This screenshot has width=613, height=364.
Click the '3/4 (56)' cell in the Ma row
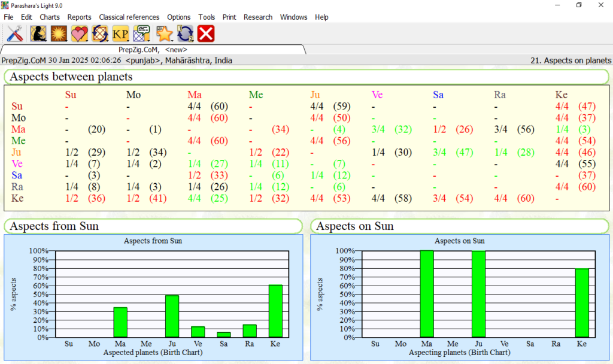tap(514, 129)
